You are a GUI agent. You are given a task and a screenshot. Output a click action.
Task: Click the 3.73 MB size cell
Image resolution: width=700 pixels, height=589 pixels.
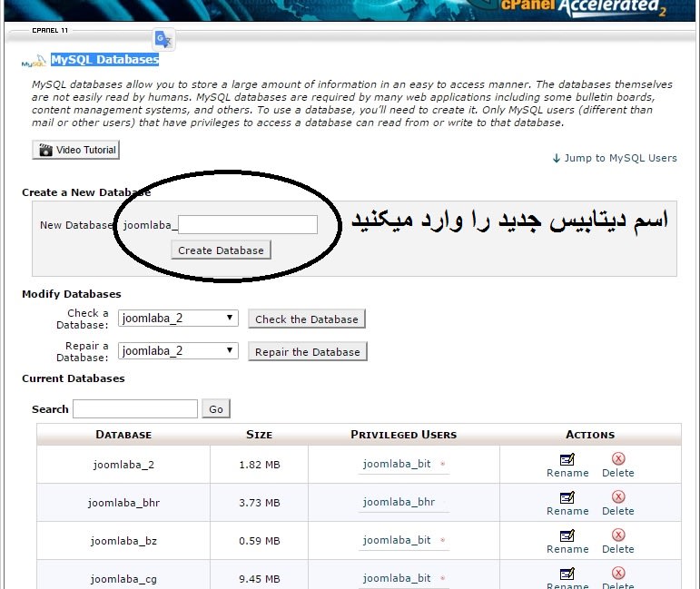[x=260, y=503]
